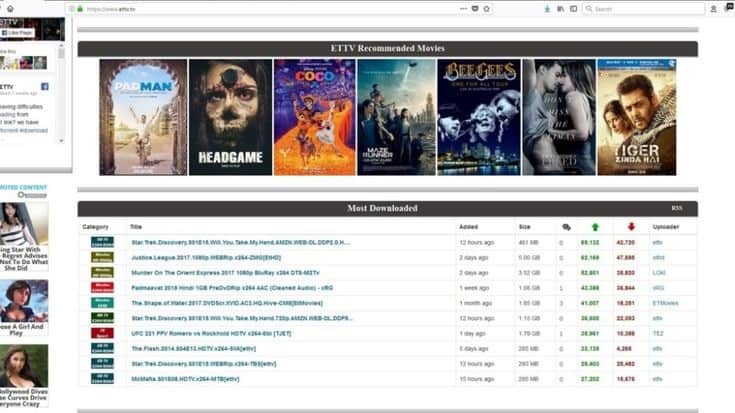Click Facebook widget scroll-down arrow
Image resolution: width=735 pixels, height=413 pixels.
coord(61,141)
